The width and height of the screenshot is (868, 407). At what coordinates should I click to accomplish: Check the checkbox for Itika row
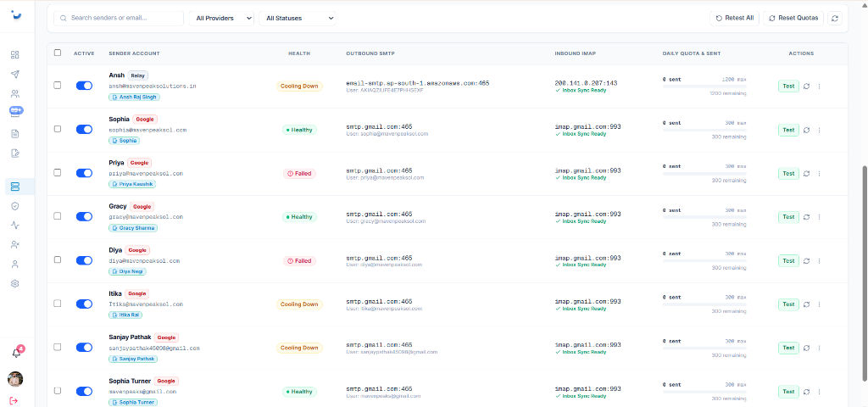pos(58,304)
